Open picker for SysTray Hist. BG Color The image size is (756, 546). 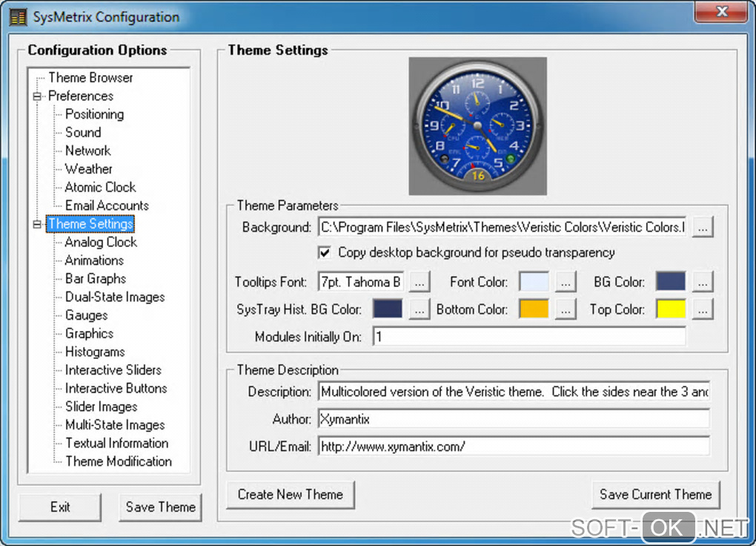tap(419, 309)
